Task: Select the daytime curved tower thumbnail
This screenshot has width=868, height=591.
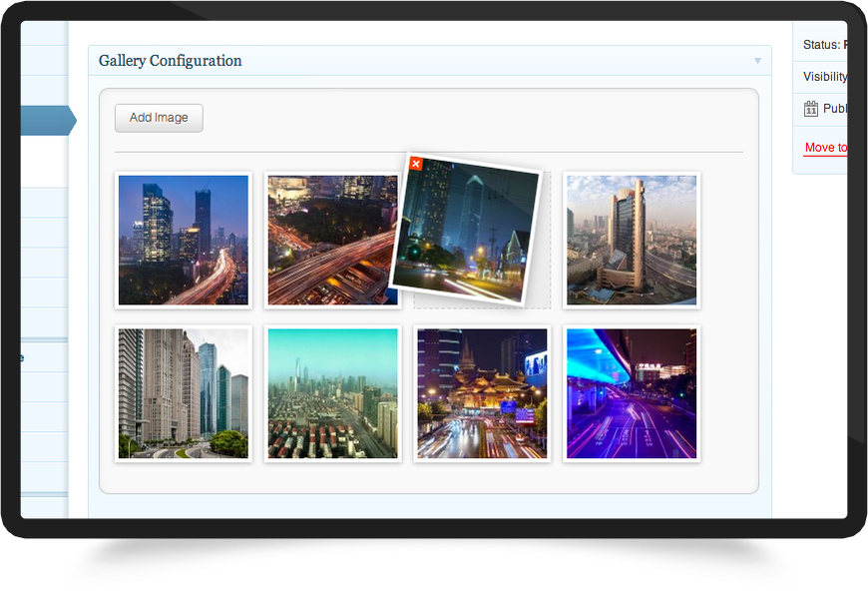Action: (x=632, y=241)
